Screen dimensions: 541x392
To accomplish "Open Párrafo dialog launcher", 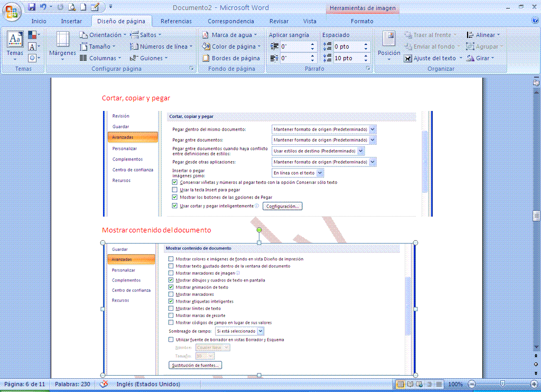I will (368, 68).
